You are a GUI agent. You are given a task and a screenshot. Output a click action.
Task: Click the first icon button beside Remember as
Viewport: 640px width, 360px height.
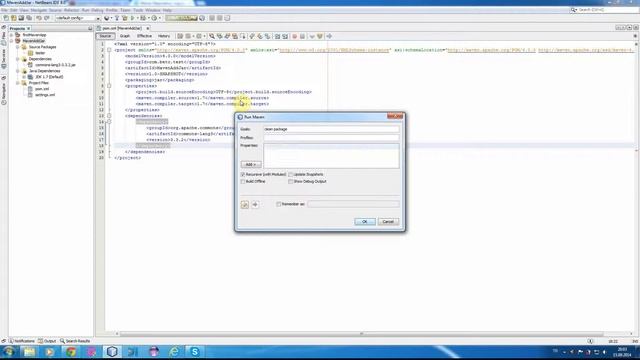[244, 204]
